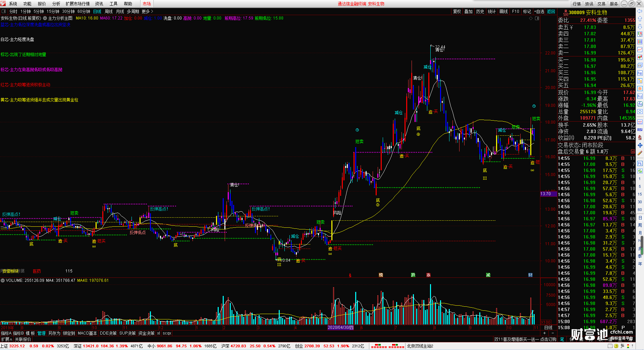644x350 pixels.
Task: Switch to 周线 weekly period
Action: [109, 11]
